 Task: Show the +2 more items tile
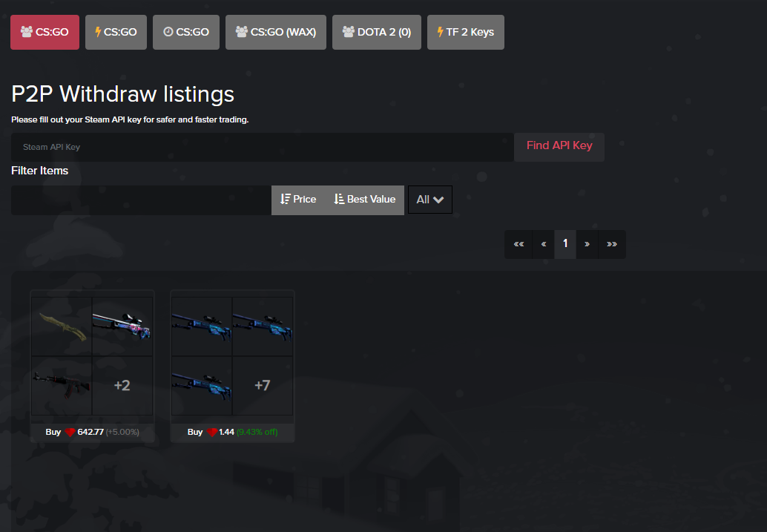(122, 386)
